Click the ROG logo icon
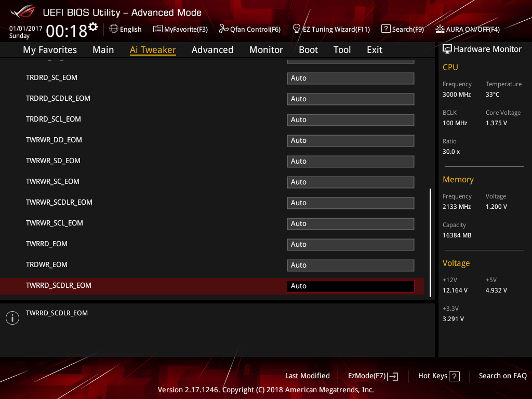Viewport: 532px width, 399px height. coord(23,11)
